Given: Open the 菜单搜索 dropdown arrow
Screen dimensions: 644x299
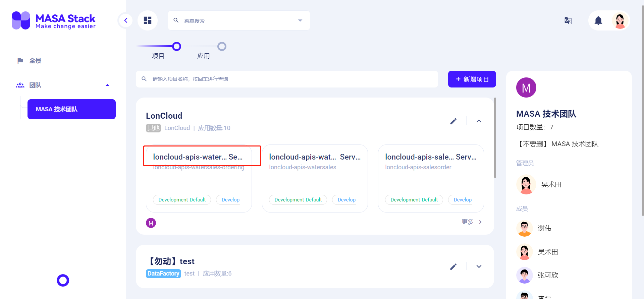Looking at the screenshot, I should [x=300, y=20].
